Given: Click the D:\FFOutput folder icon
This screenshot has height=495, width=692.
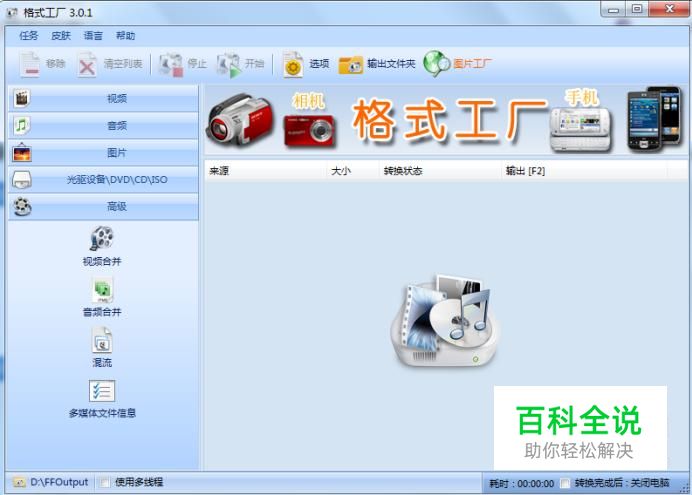Looking at the screenshot, I should coord(19,482).
